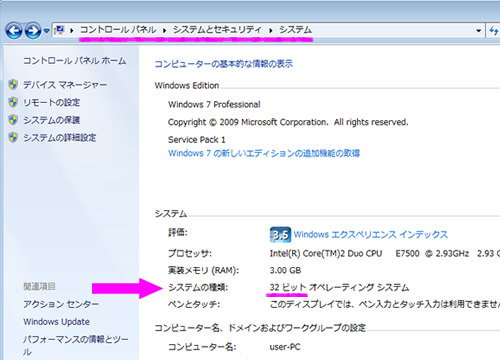The image size is (500, 360).
Task: Click the shield icon beside システムの保護
Action: [13, 119]
